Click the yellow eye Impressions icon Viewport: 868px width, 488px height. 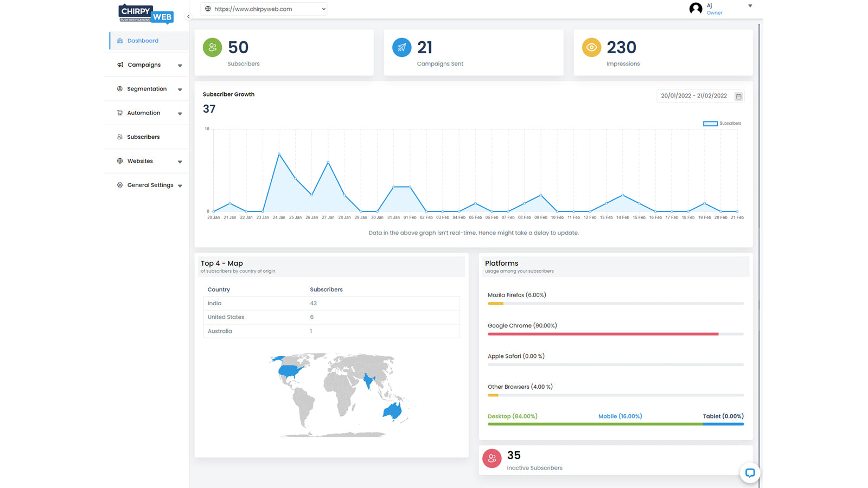[x=591, y=47]
